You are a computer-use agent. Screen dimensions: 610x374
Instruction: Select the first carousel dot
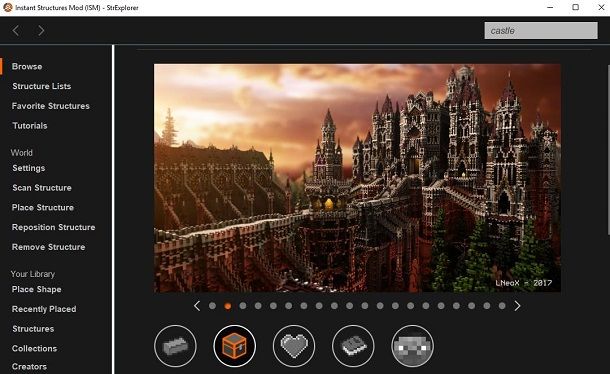tap(212, 306)
